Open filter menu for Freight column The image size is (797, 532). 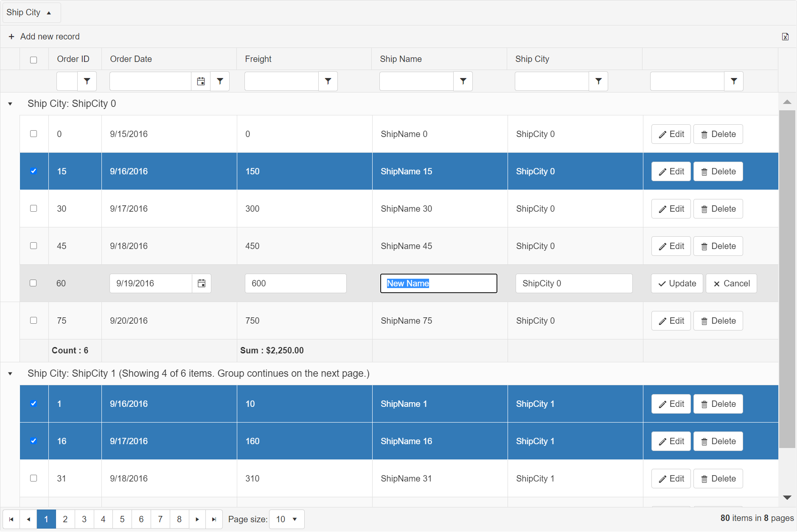pyautogui.click(x=328, y=81)
